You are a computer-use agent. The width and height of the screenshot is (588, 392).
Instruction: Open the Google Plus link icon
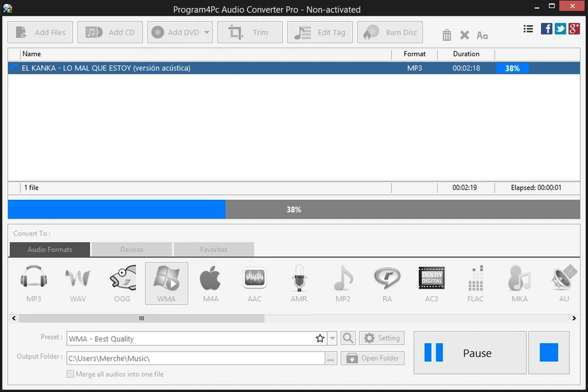click(574, 29)
